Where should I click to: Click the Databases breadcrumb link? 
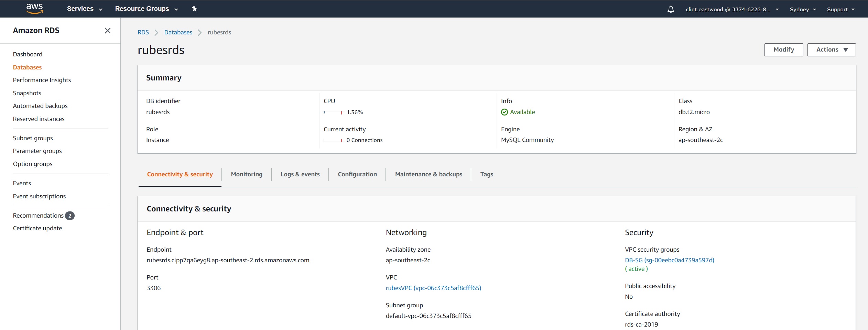point(178,32)
